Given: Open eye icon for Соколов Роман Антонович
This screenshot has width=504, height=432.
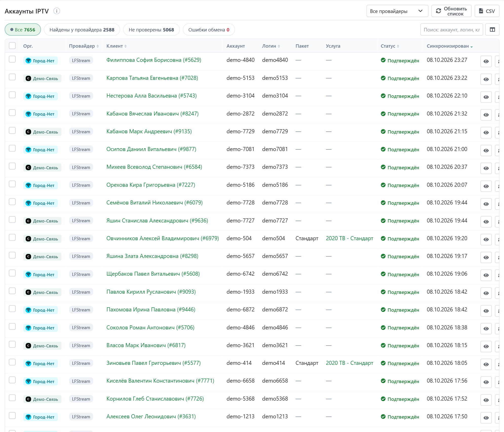Looking at the screenshot, I should 486,329.
